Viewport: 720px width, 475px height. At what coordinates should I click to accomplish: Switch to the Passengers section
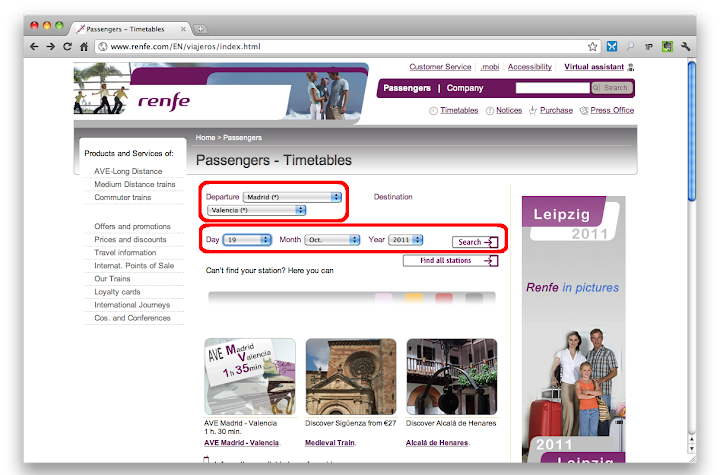pos(407,88)
